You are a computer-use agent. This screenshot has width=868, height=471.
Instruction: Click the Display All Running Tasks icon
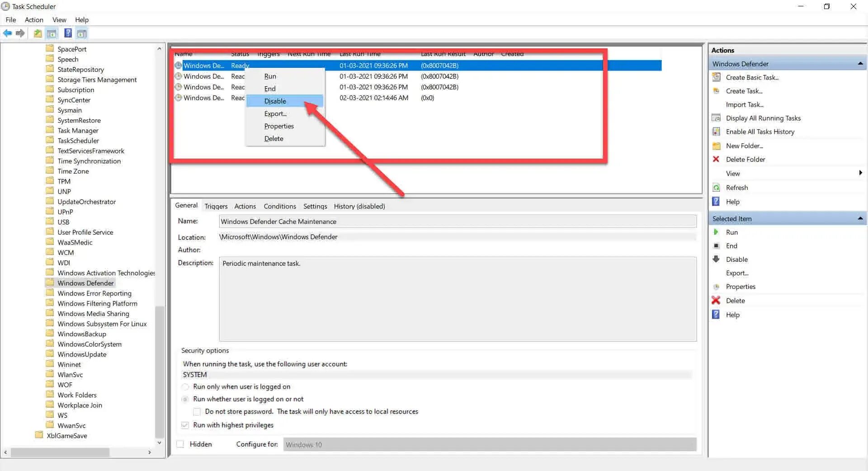pyautogui.click(x=716, y=118)
